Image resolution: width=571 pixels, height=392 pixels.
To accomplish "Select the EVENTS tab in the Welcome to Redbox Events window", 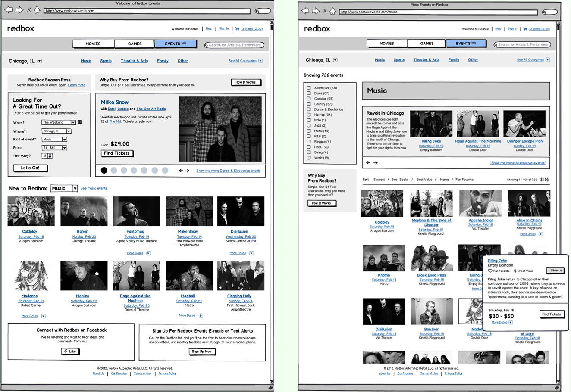I will point(175,44).
